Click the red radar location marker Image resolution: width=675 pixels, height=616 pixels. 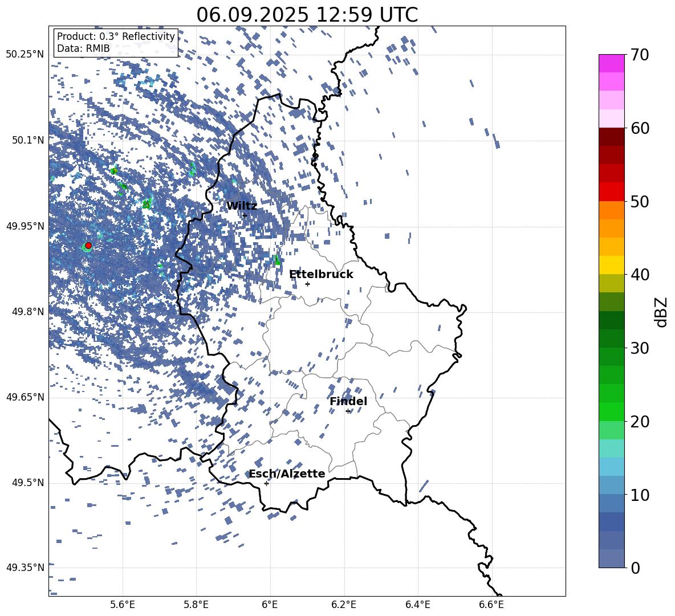[88, 246]
